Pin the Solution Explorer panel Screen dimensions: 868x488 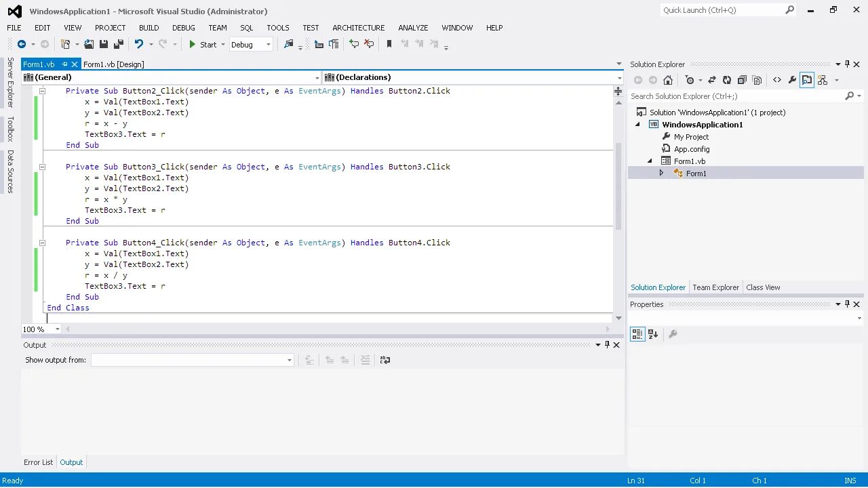pos(846,64)
